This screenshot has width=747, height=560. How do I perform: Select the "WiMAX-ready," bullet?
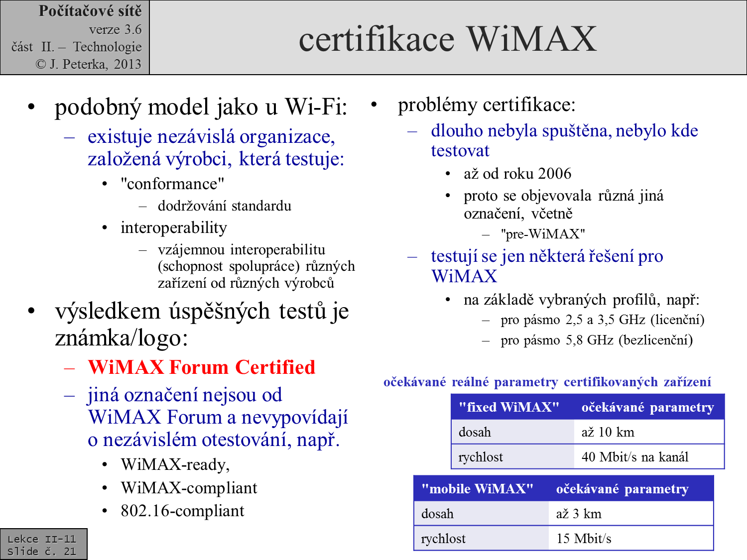(175, 464)
